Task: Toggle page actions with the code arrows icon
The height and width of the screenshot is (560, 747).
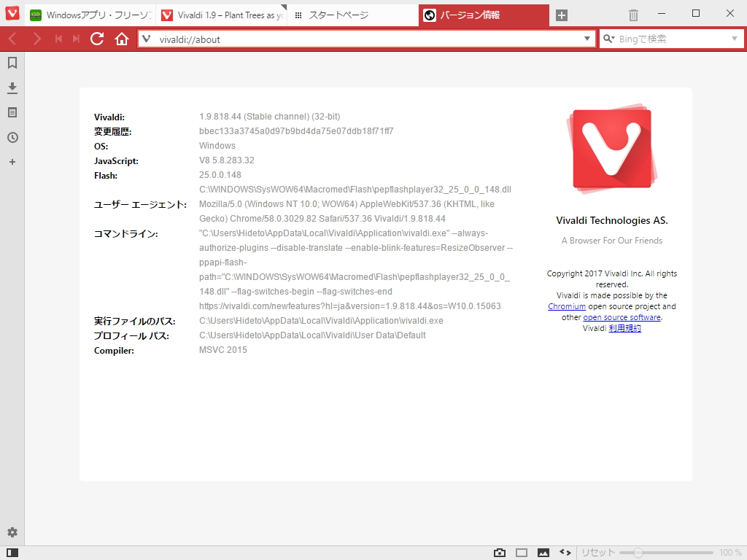Action: (x=565, y=553)
